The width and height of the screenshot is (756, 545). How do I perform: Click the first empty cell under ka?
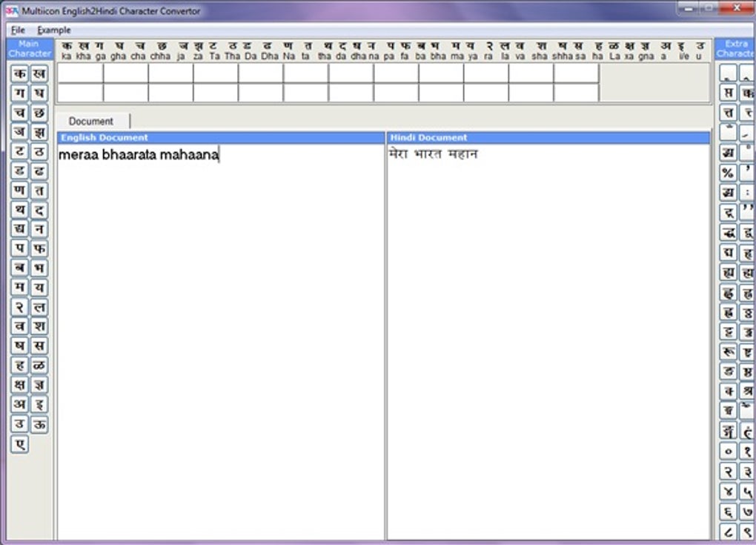(80, 73)
